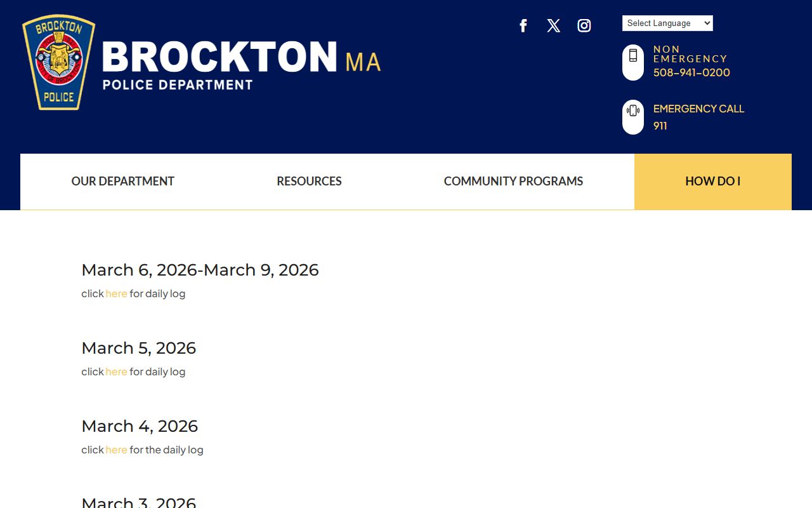Screen dimensions: 812x508
Task: Click the March 4, 2026 heading
Action: [140, 426]
